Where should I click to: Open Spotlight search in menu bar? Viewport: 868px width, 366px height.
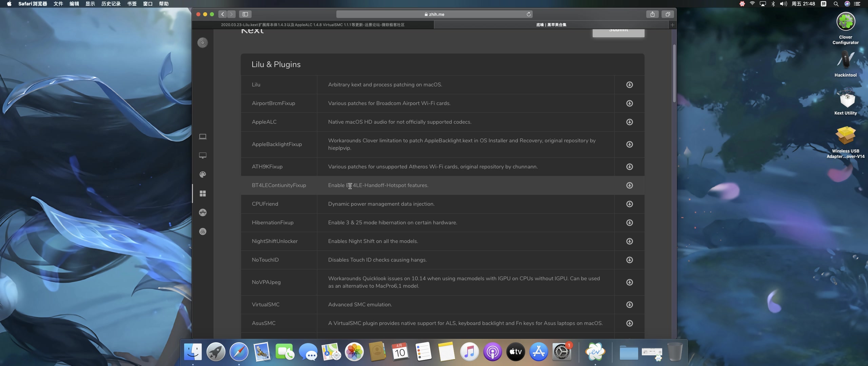coord(836,4)
